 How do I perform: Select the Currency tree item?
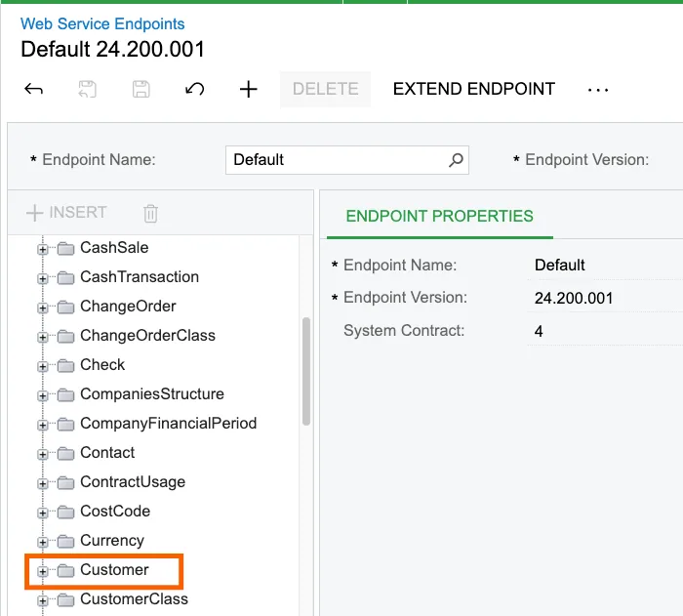[x=112, y=540]
